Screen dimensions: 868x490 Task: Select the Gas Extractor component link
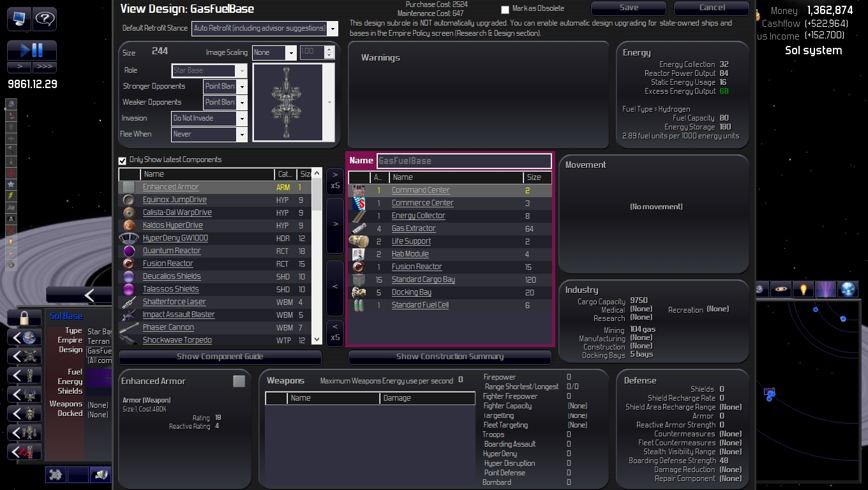(414, 228)
